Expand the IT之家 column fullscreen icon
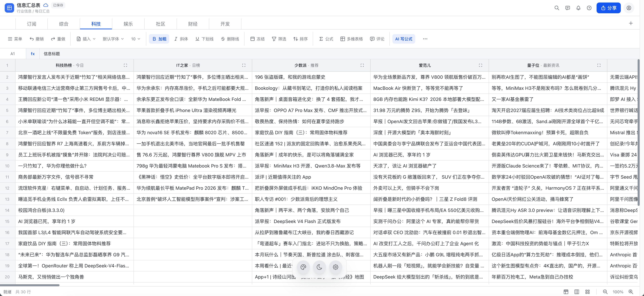The image size is (644, 296). tap(244, 65)
